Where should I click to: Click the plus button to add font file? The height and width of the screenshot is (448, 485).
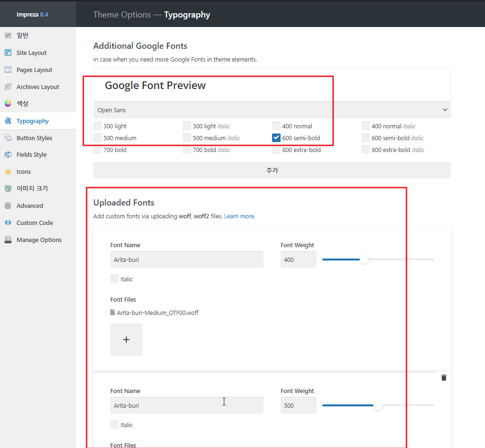(126, 340)
